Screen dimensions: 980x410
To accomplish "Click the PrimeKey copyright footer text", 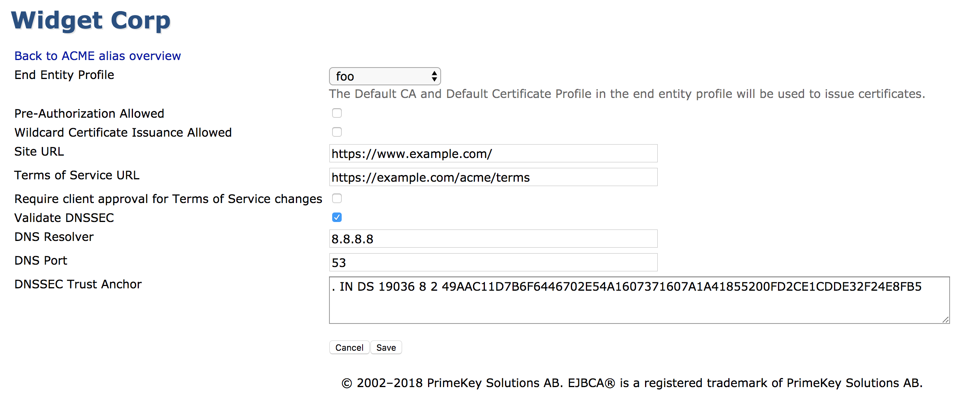I will [x=632, y=383].
